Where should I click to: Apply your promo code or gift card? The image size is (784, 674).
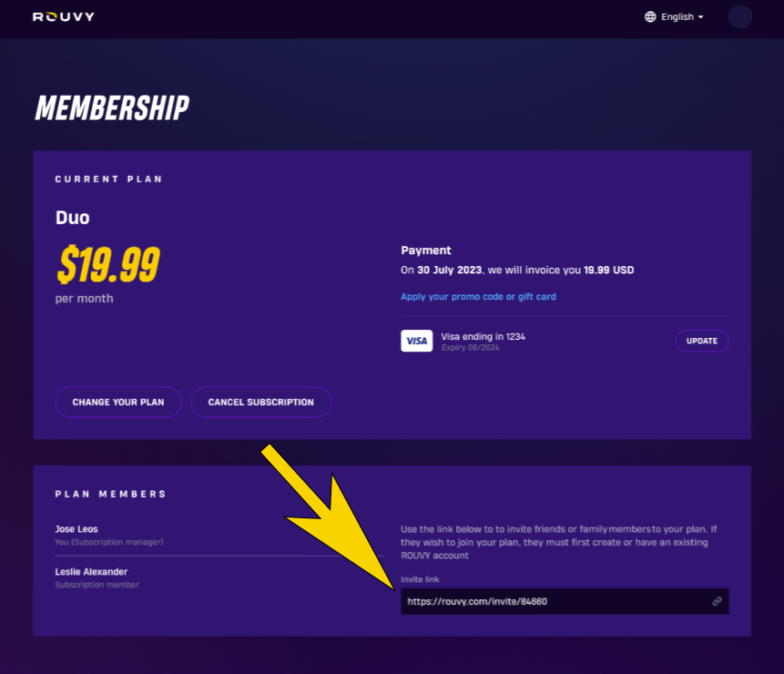click(x=478, y=297)
